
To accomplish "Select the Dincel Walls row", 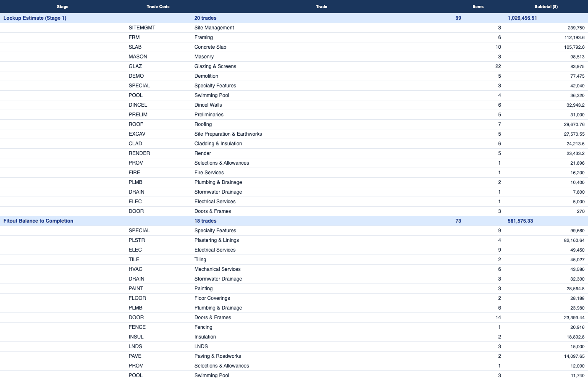I will click(208, 105).
